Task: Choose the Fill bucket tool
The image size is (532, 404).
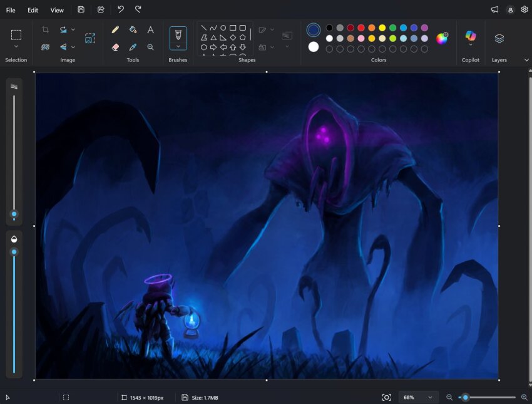Action: (x=133, y=29)
